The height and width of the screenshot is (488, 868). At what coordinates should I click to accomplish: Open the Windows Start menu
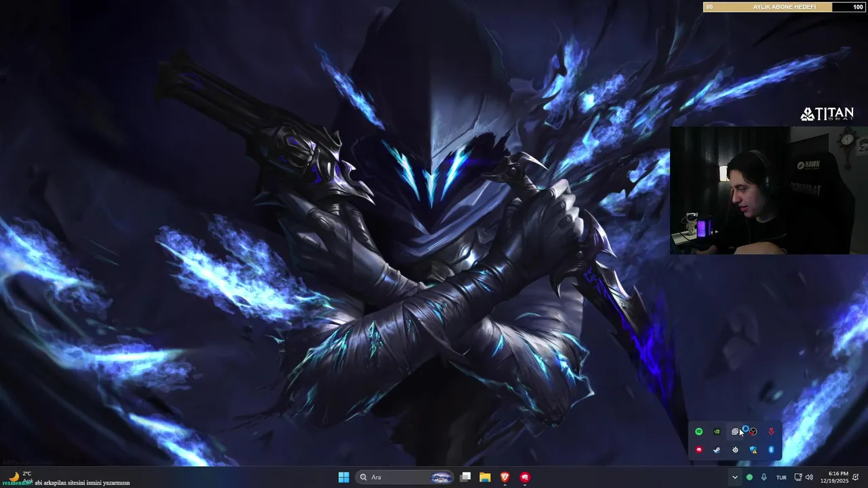click(344, 477)
